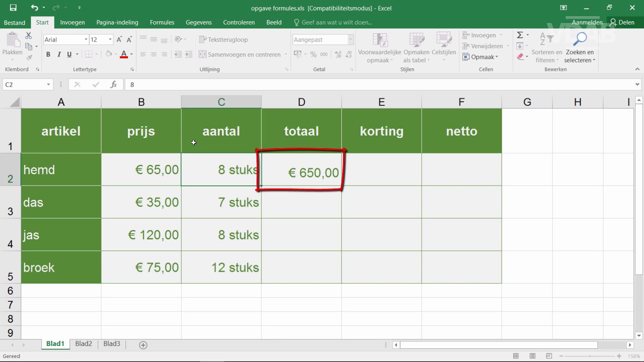The height and width of the screenshot is (362, 644).
Task: Switch to Page Layout view in status bar
Action: [532, 356]
